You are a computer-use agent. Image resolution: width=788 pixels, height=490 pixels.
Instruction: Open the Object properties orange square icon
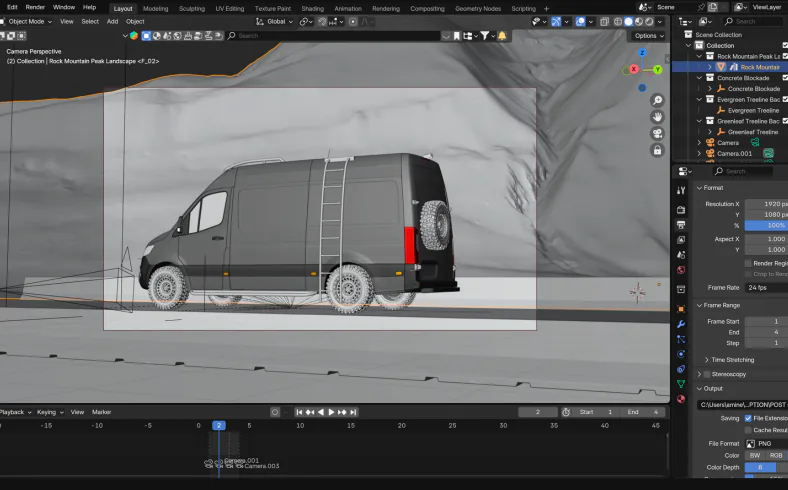pos(681,309)
